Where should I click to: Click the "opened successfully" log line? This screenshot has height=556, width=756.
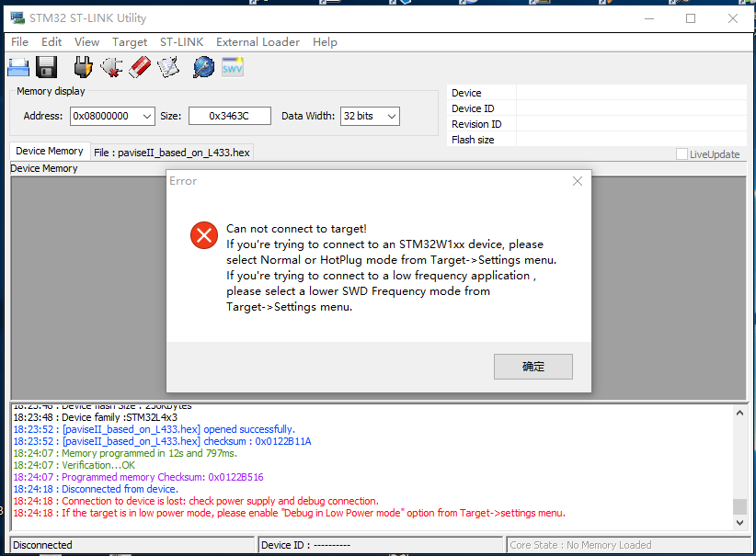[155, 429]
